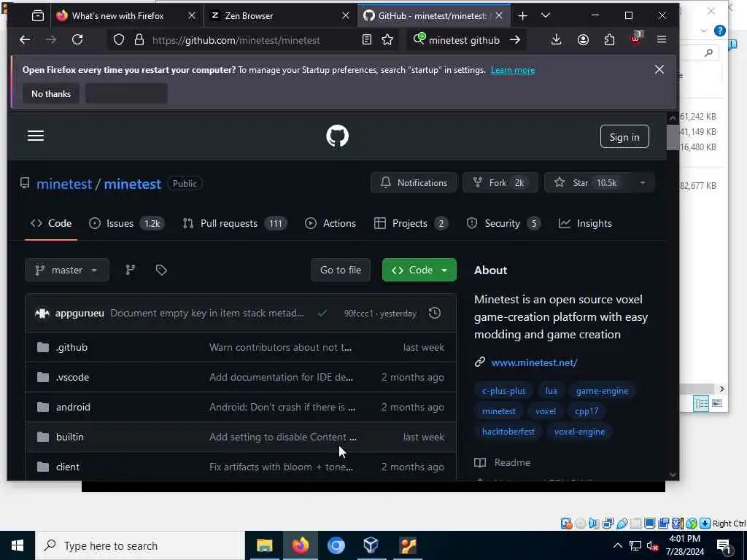Open the Windows notification center

tap(724, 545)
